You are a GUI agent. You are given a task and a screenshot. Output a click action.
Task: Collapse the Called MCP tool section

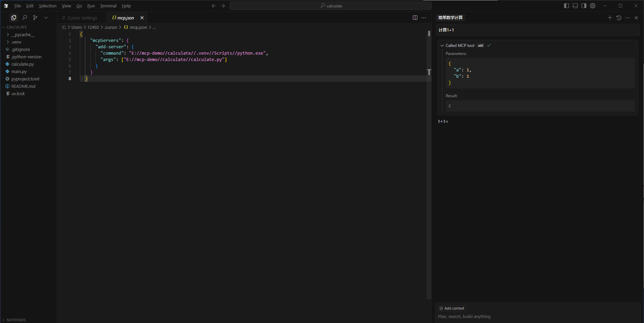[442, 46]
